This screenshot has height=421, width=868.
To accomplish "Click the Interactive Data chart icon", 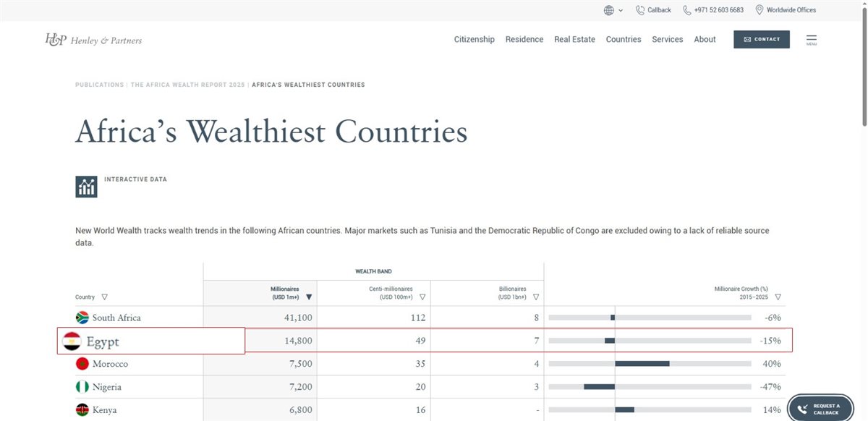I will [86, 187].
